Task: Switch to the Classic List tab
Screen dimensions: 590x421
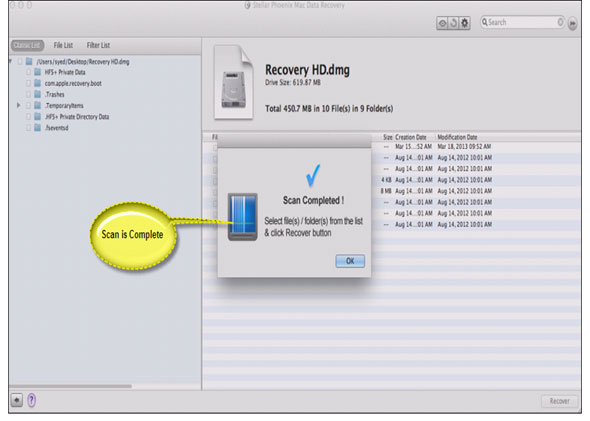Action: tap(27, 45)
